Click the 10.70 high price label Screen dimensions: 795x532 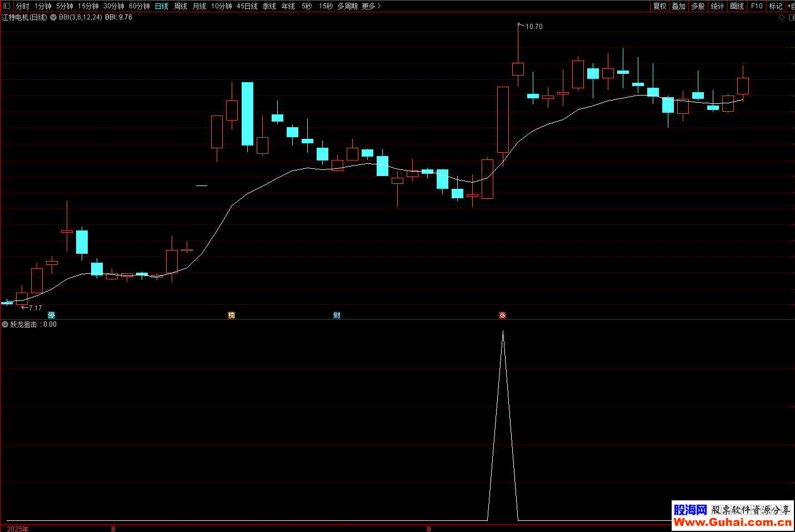click(x=534, y=27)
